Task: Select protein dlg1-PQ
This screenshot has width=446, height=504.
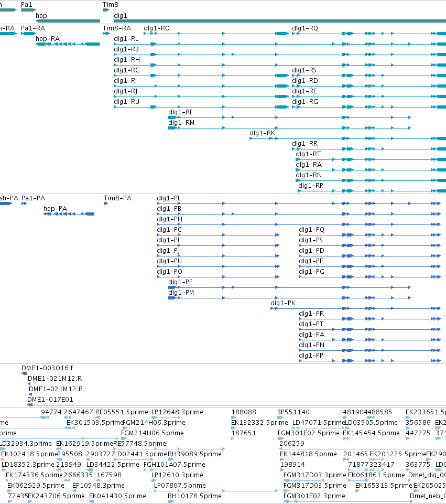Action: pos(370,235)
